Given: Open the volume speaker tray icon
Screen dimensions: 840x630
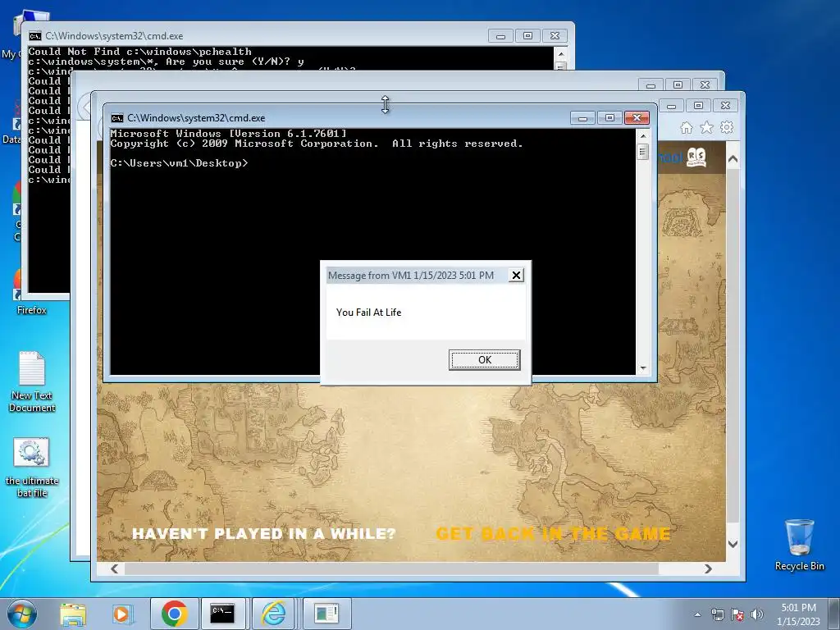Looking at the screenshot, I should (x=757, y=614).
